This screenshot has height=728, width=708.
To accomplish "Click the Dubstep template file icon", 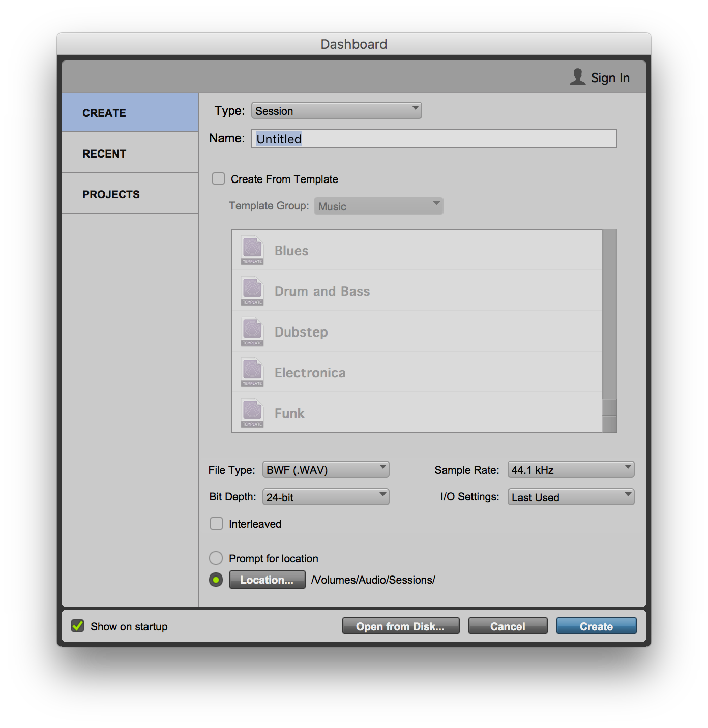I will [x=252, y=331].
